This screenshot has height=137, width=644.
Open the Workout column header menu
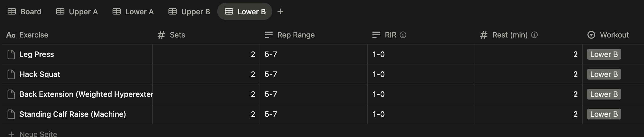(x=614, y=35)
